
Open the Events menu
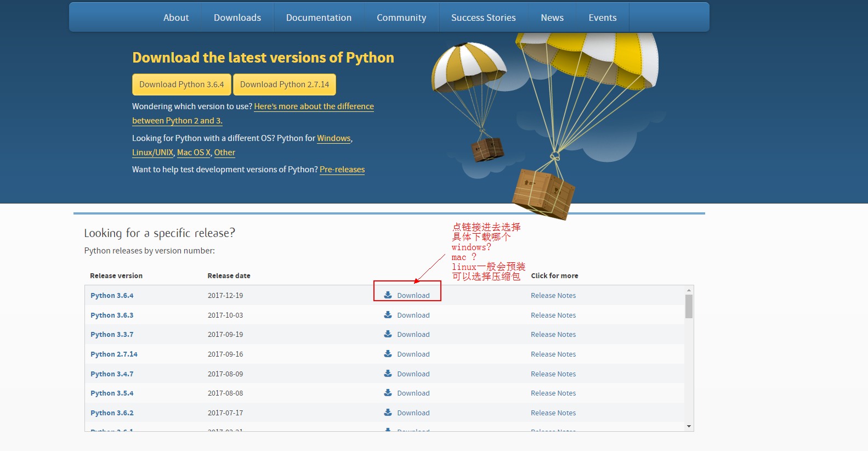point(603,18)
